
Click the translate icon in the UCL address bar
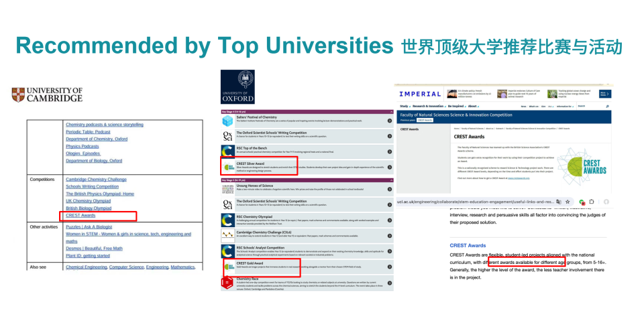point(559,202)
